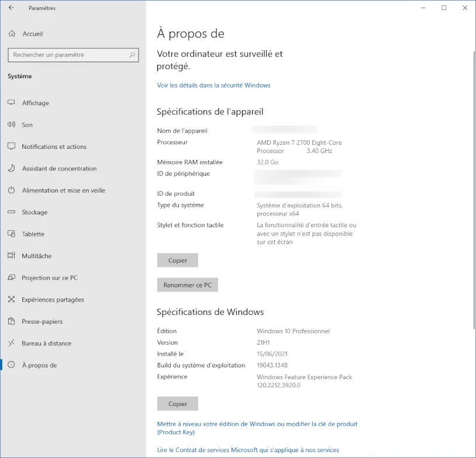This screenshot has width=476, height=458.
Task: Copy the Windows specifications with Copier
Action: pos(177,403)
